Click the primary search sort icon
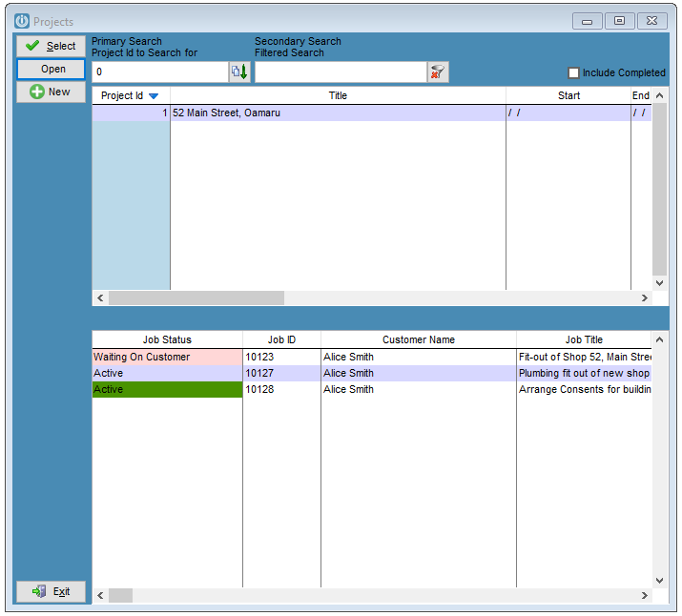The width and height of the screenshot is (682, 616). click(239, 72)
